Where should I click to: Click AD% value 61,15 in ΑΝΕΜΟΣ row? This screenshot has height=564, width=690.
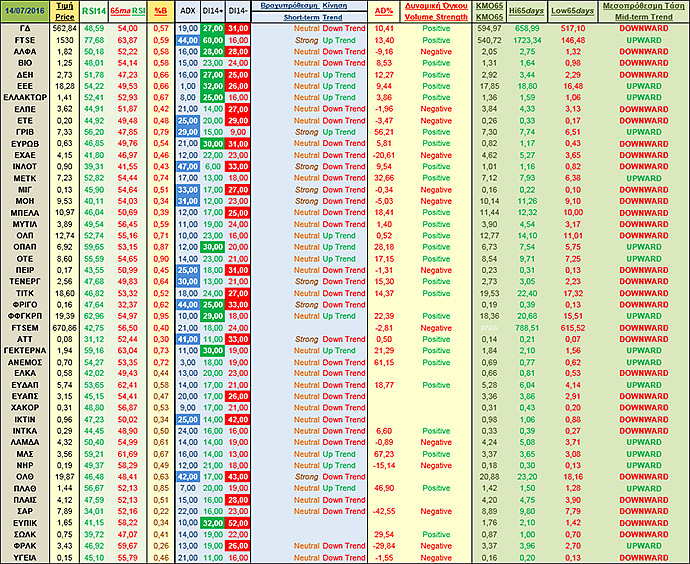click(384, 362)
